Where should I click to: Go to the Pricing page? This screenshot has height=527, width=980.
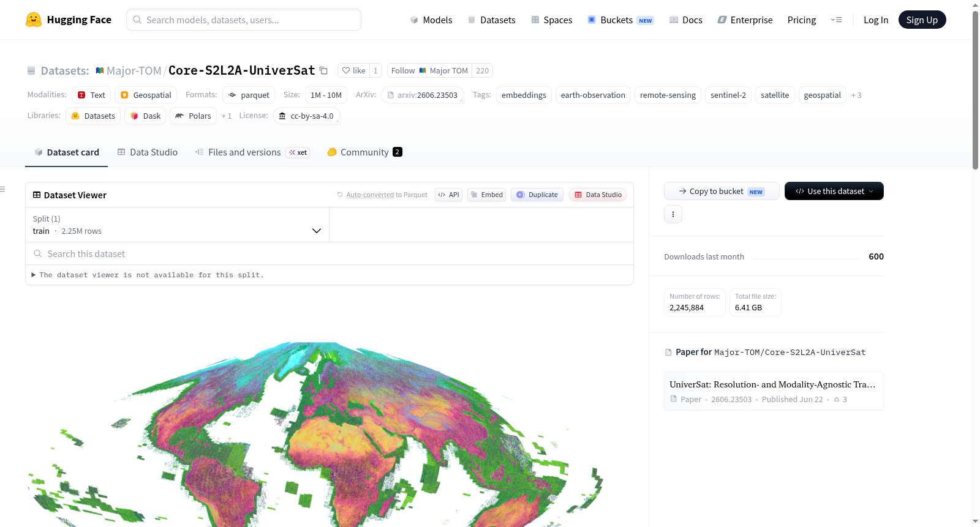pos(802,20)
